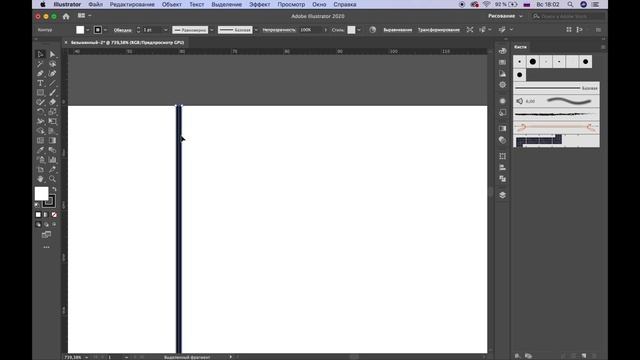The height and width of the screenshot is (360, 640).
Task: Select the Eraser tool
Action: click(x=52, y=102)
